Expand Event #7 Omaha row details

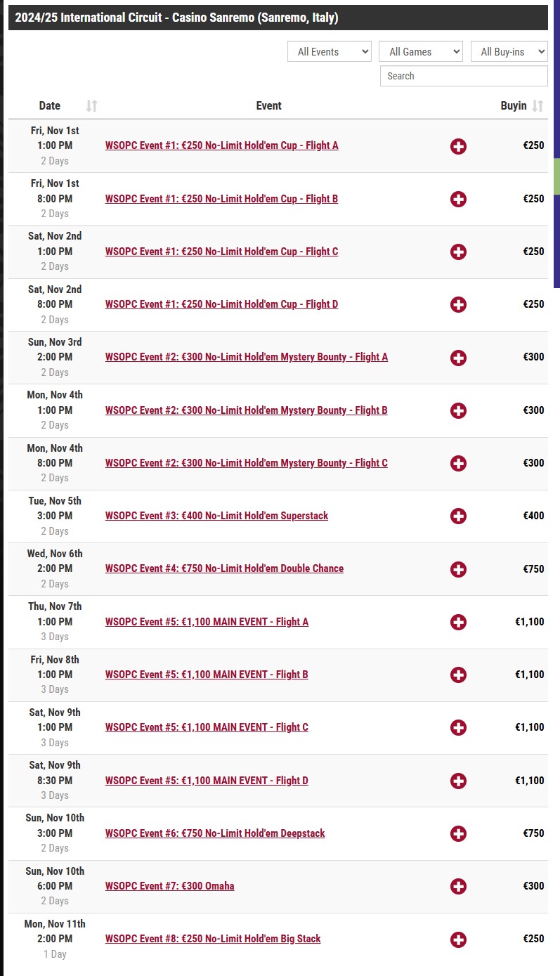[x=458, y=887]
